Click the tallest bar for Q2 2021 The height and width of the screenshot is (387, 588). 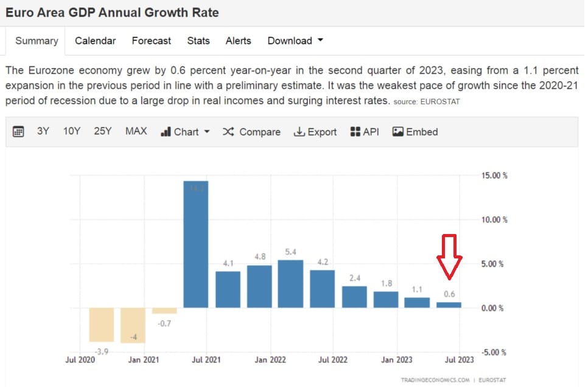196,244
